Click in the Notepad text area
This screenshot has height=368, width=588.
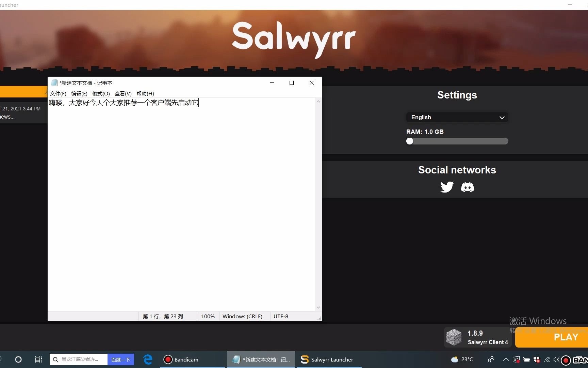point(181,204)
